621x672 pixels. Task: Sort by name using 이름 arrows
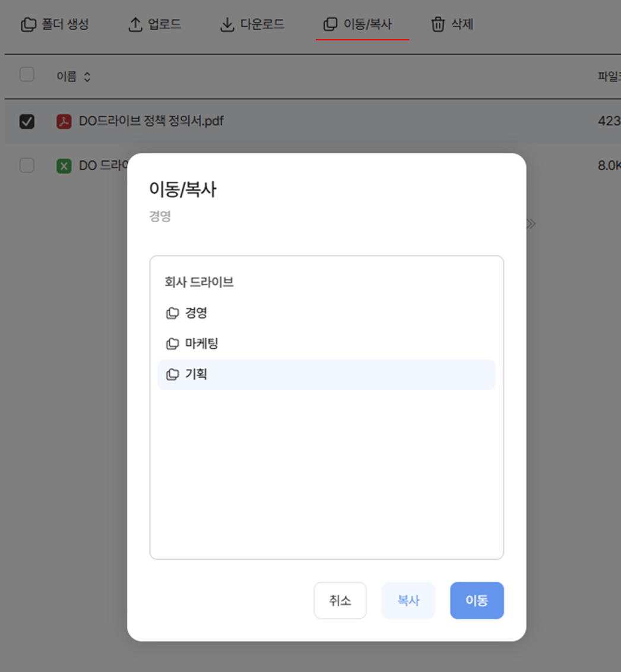(87, 77)
